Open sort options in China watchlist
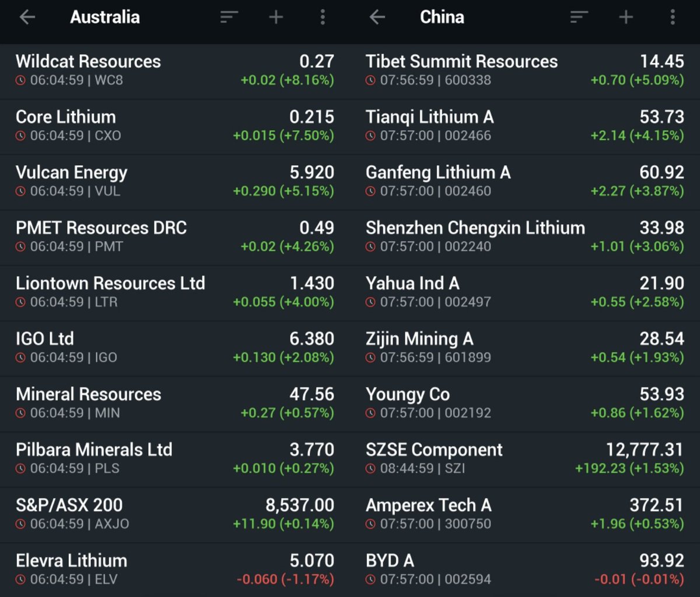Image resolution: width=700 pixels, height=597 pixels. [579, 17]
